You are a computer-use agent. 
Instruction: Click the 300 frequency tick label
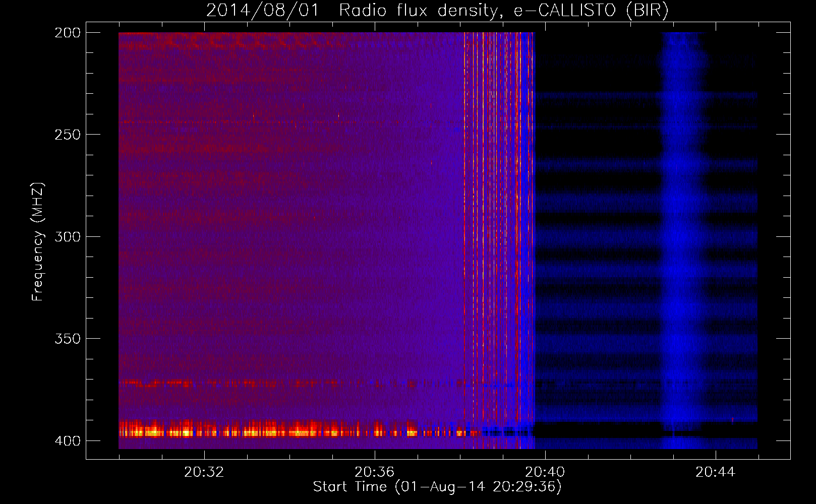(x=68, y=236)
